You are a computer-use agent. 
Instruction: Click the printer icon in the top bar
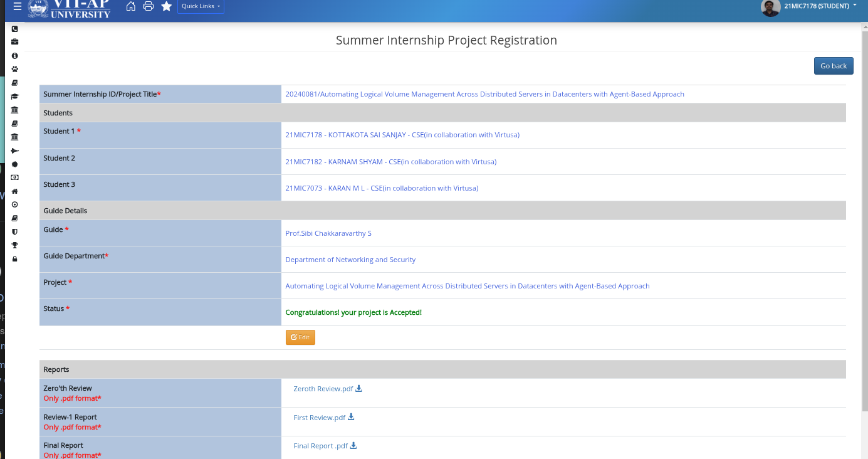(149, 6)
